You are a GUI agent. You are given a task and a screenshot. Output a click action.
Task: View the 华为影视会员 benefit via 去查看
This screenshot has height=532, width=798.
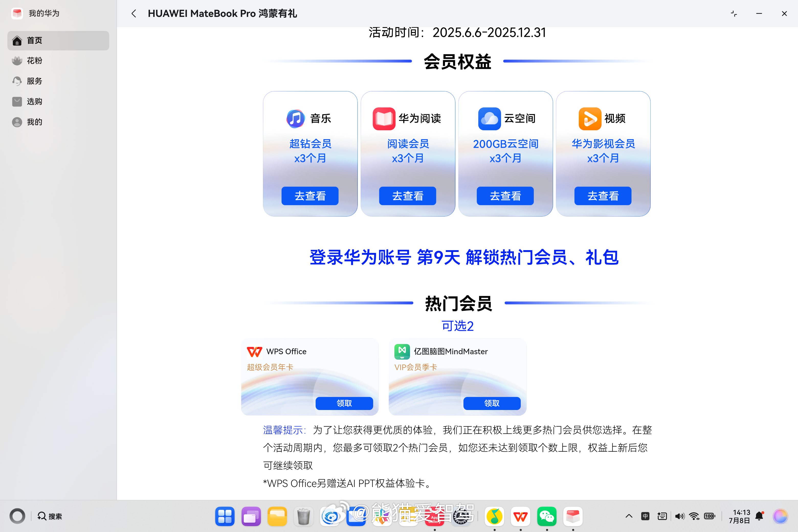click(x=603, y=196)
